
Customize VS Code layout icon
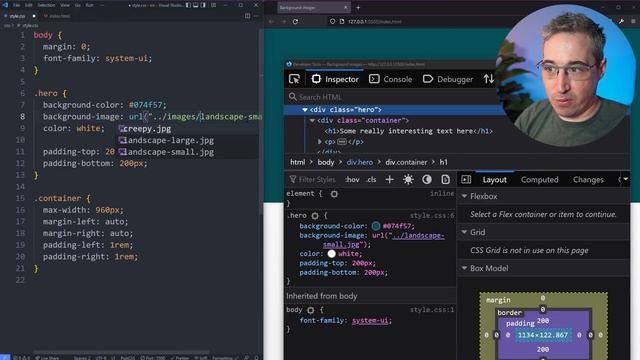213,5
